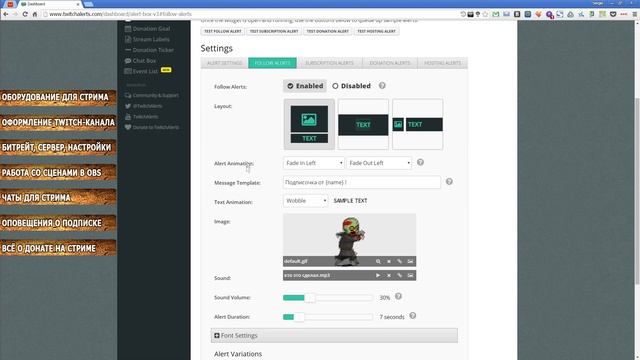Viewport: 640px width, 360px height.
Task: Switch to the Hosting Alerts tab
Action: tap(442, 63)
